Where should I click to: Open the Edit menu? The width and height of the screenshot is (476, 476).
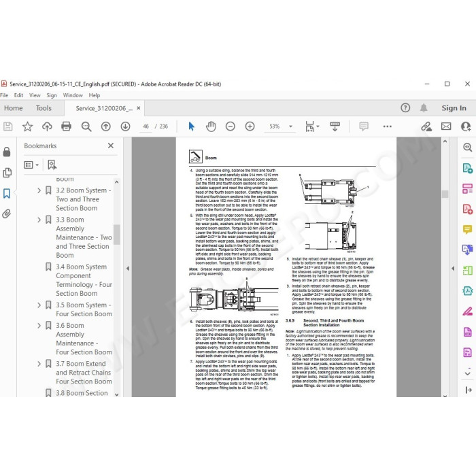pyautogui.click(x=18, y=95)
